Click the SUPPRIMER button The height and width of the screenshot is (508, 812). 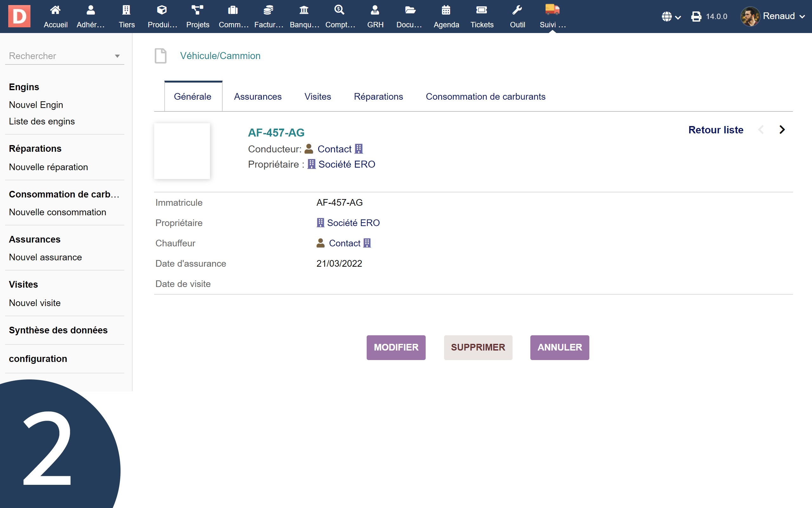tap(478, 347)
